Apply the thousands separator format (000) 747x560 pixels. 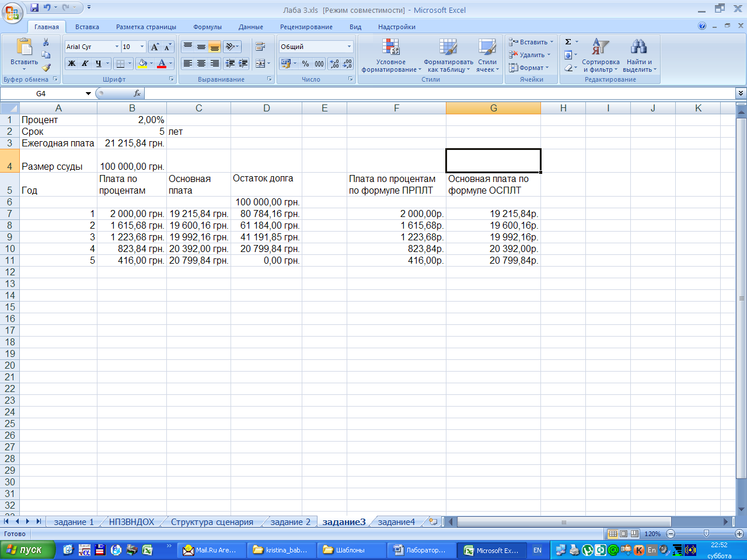[x=319, y=64]
